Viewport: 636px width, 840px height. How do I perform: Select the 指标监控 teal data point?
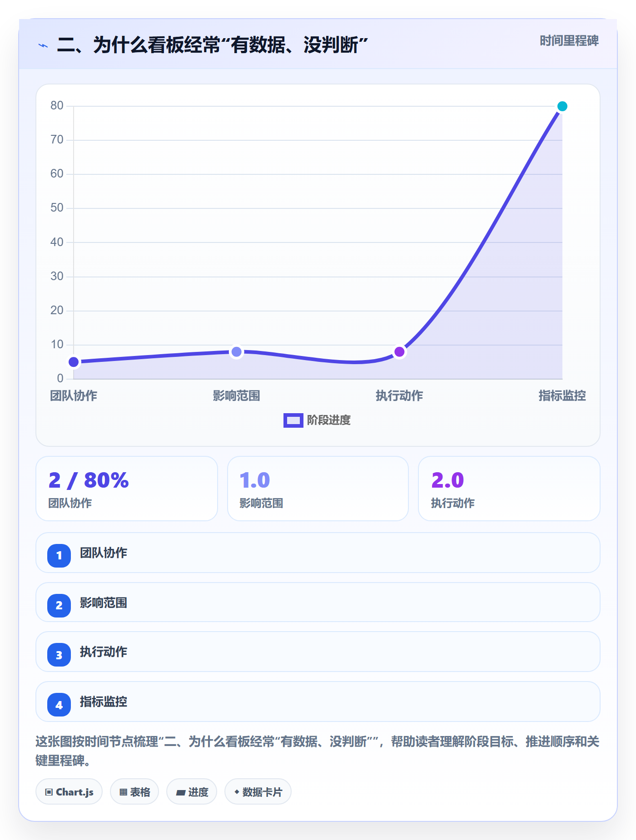(562, 106)
